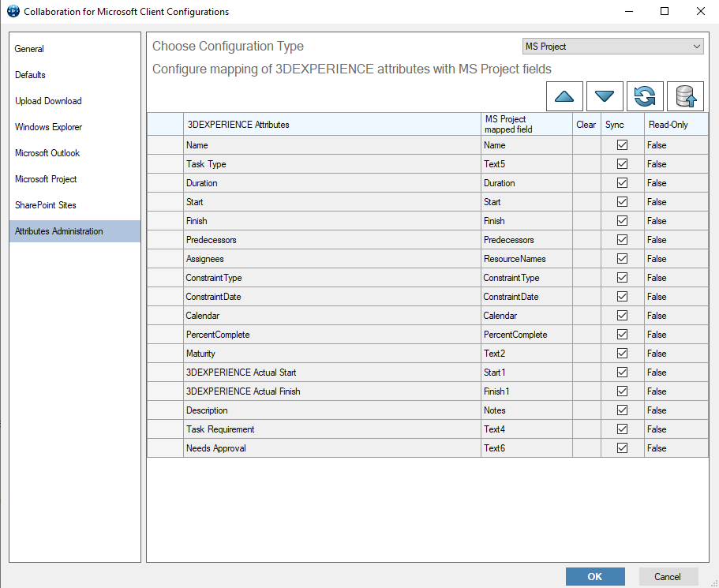Viewport: 719px width, 588px height.
Task: Toggle Sync checkbox for Maturity row
Action: (622, 354)
